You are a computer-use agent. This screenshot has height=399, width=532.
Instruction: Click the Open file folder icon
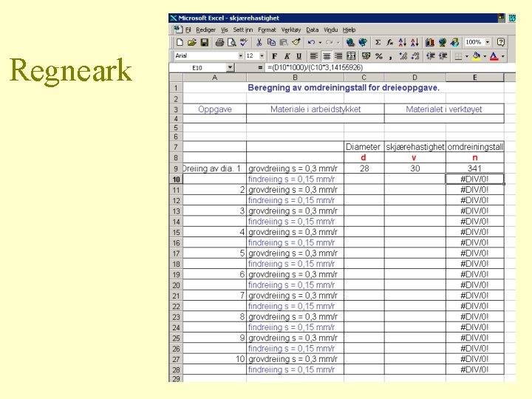[192, 42]
